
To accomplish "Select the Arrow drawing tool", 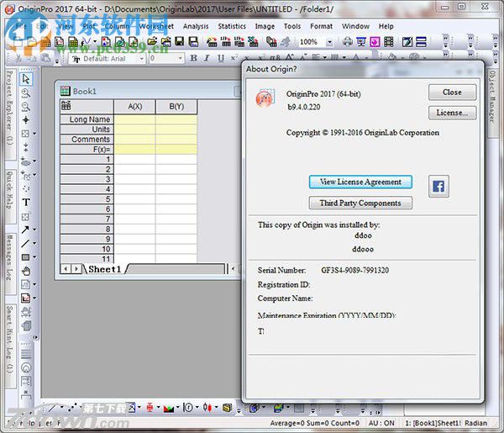I will 25,230.
